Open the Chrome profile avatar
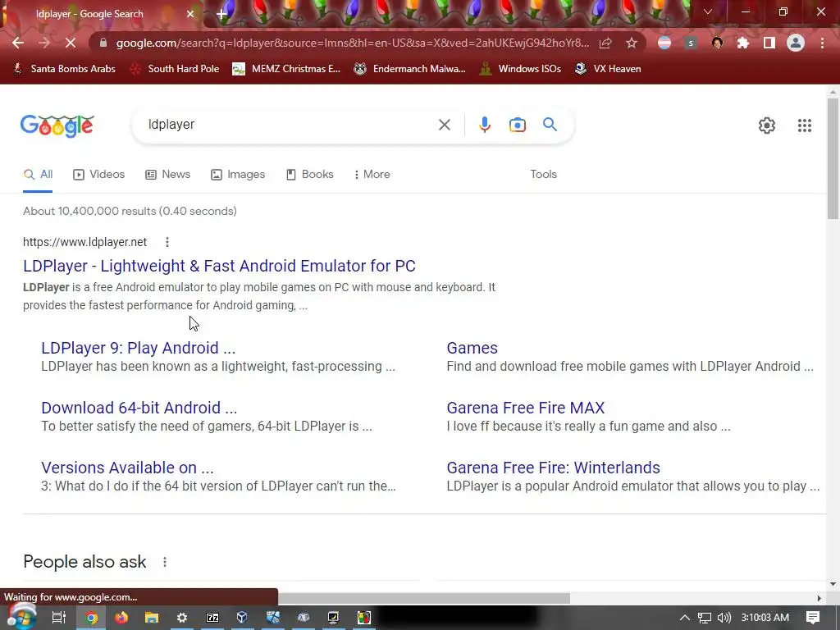The width and height of the screenshot is (840, 630). point(796,43)
